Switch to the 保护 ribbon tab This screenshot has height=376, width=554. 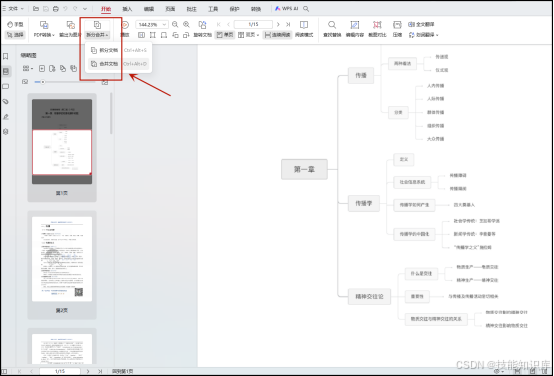click(235, 9)
